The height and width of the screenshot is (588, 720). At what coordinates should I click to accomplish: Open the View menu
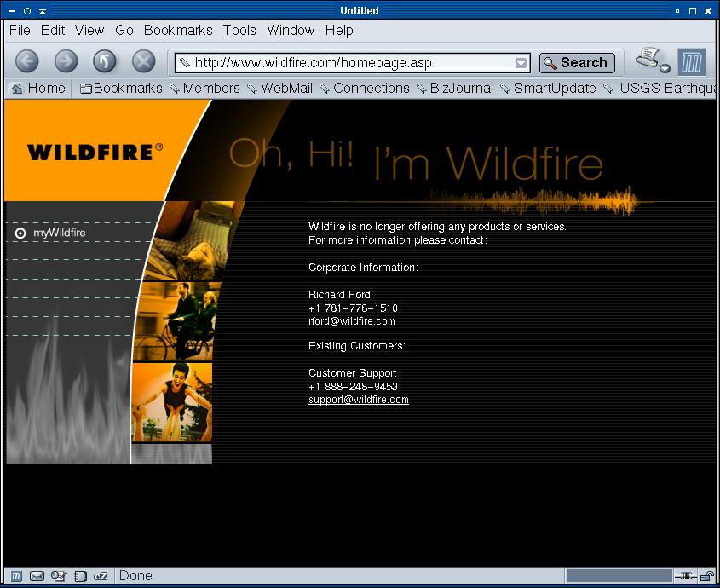coord(89,31)
